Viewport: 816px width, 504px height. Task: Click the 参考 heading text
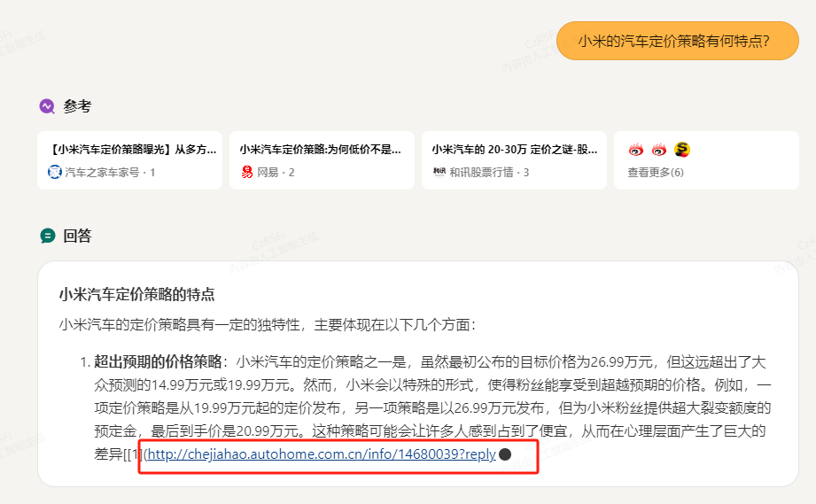pyautogui.click(x=78, y=106)
